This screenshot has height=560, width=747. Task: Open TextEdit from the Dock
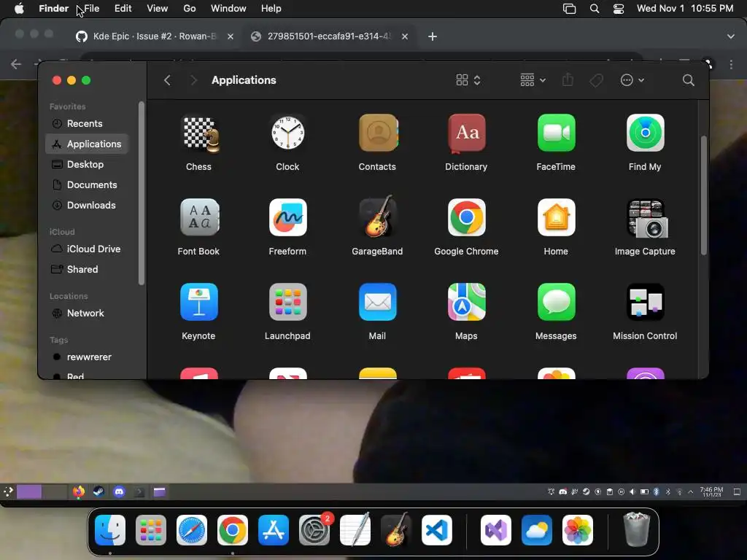(x=355, y=529)
